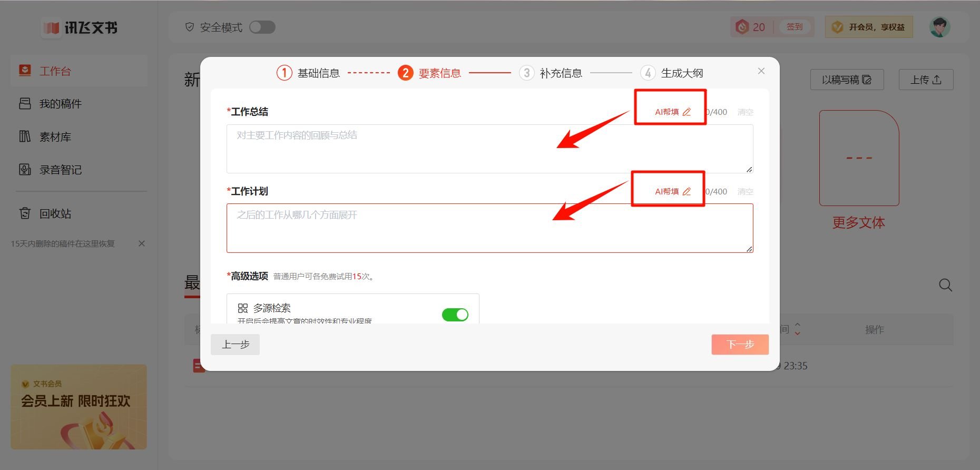Click the pencil icon beside 工作计划 AI帮填
Viewport: 980px width, 470px height.
[x=687, y=191]
